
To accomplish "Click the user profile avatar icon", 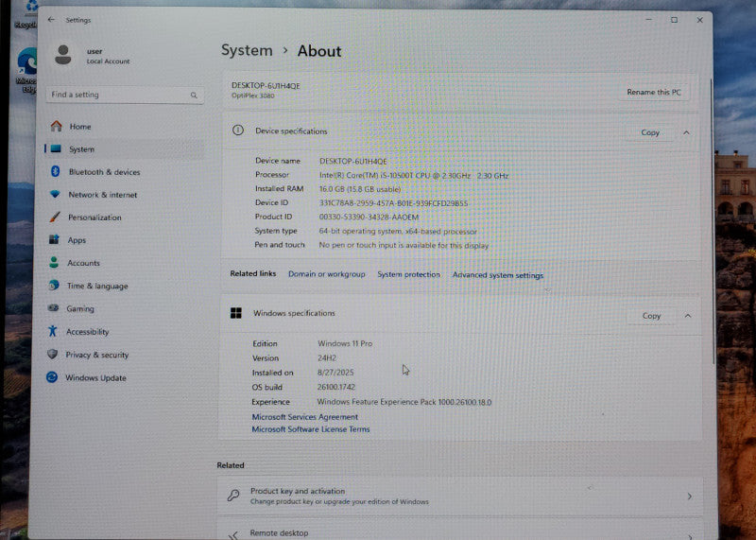I will tap(63, 55).
